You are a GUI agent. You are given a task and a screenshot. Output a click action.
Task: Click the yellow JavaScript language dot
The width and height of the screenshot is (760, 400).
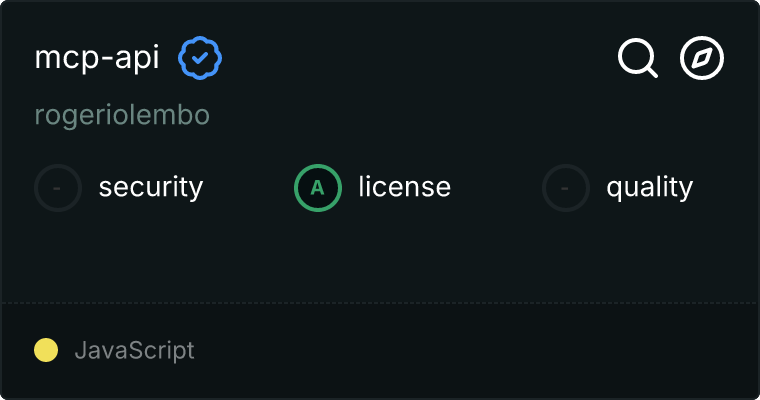click(x=46, y=350)
